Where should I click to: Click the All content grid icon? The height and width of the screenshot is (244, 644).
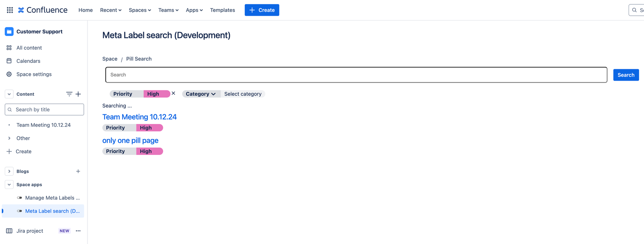(9, 48)
